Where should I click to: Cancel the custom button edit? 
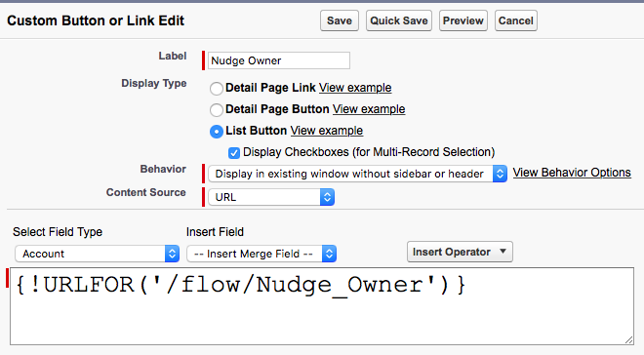[x=516, y=20]
